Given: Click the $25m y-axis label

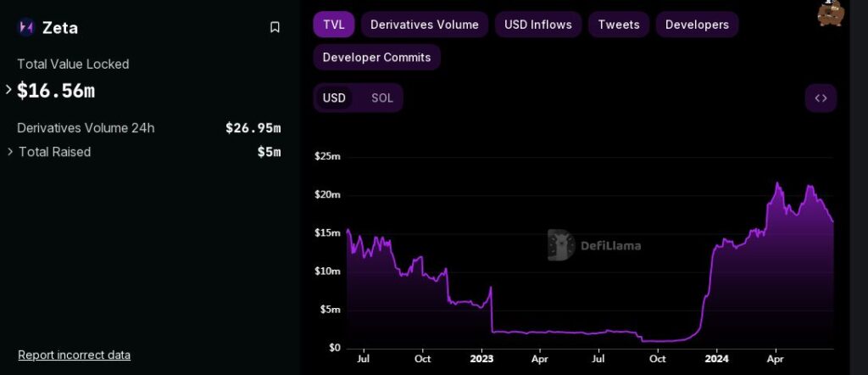Looking at the screenshot, I should tap(327, 157).
